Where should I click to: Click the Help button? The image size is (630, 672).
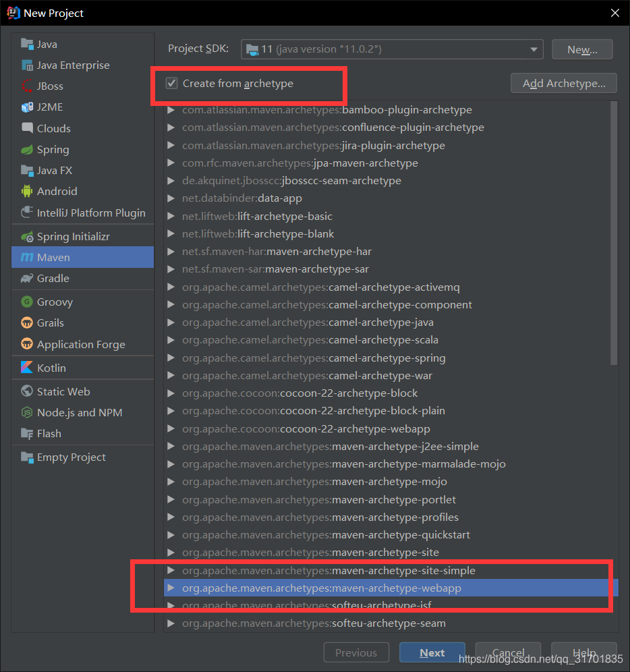tap(583, 652)
